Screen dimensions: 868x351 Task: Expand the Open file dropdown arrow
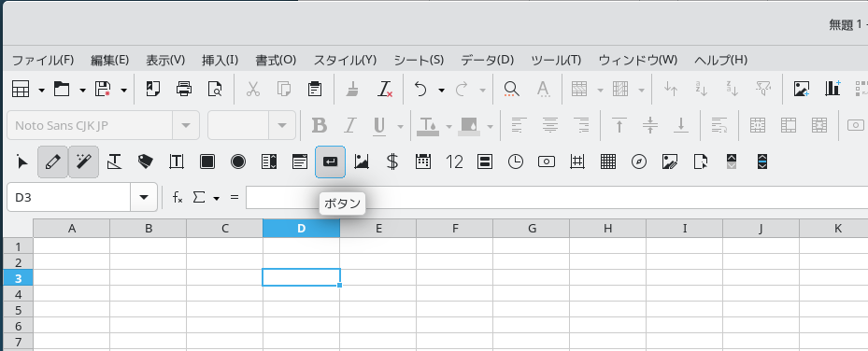click(82, 90)
